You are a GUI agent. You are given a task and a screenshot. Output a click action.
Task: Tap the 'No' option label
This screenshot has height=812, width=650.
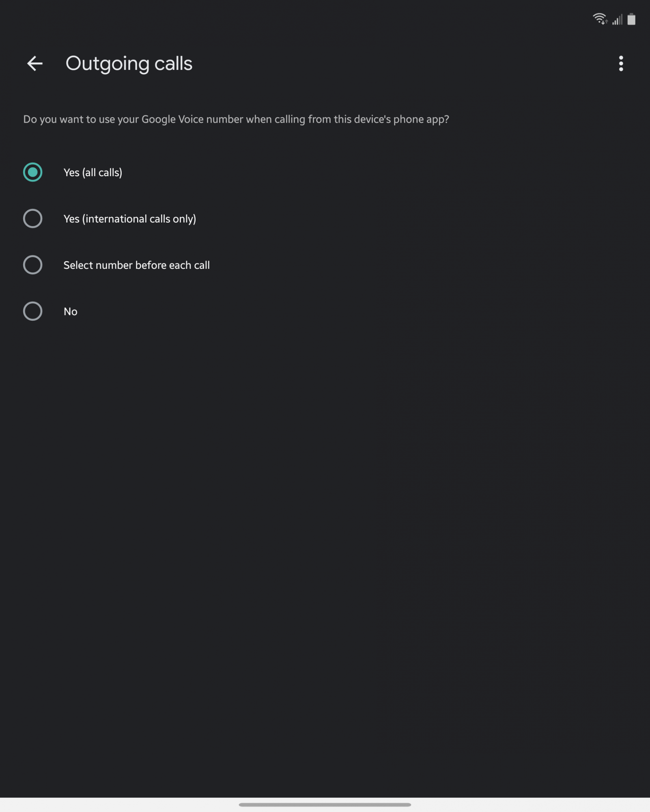pos(71,311)
